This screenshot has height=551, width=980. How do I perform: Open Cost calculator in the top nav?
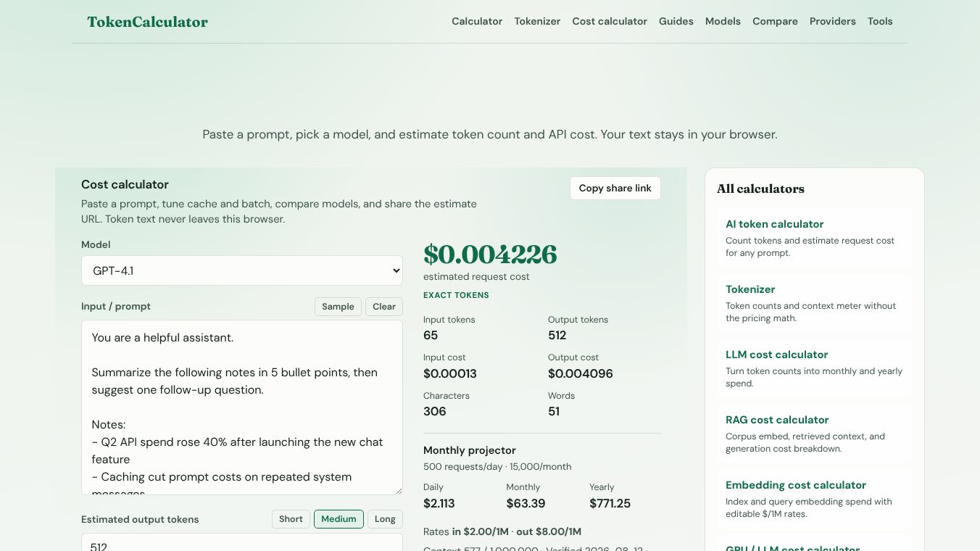(x=610, y=22)
